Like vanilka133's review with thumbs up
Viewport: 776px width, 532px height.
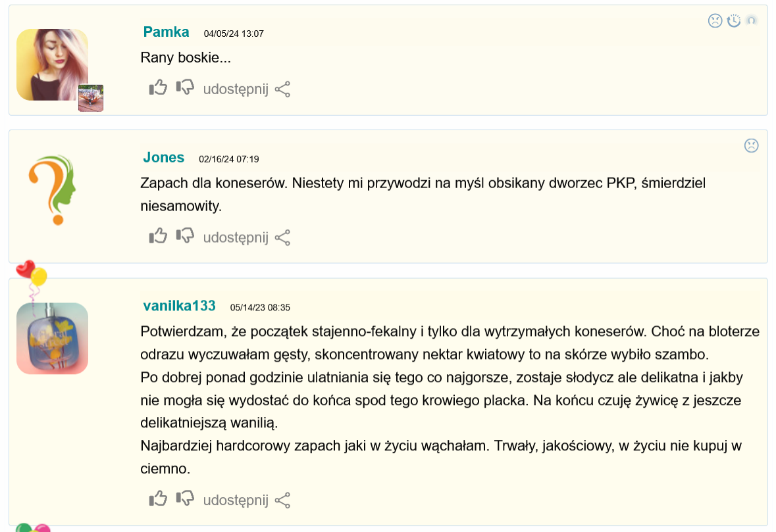click(158, 498)
